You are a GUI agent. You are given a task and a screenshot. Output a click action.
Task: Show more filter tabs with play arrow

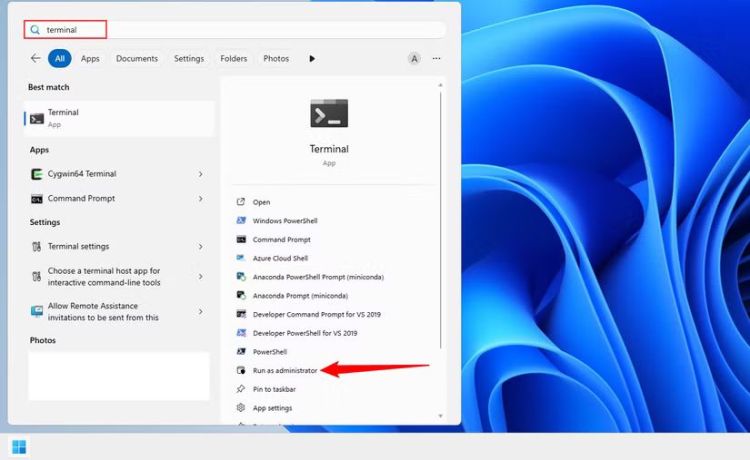pyautogui.click(x=312, y=59)
